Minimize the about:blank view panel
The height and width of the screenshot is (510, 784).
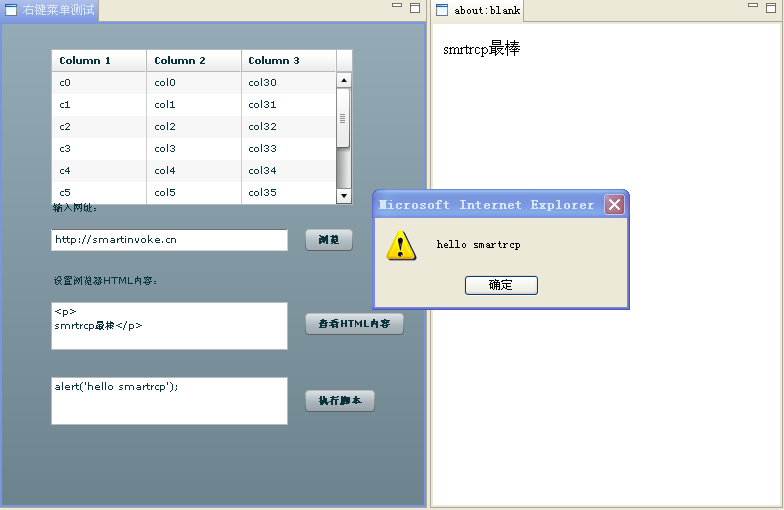[753, 6]
